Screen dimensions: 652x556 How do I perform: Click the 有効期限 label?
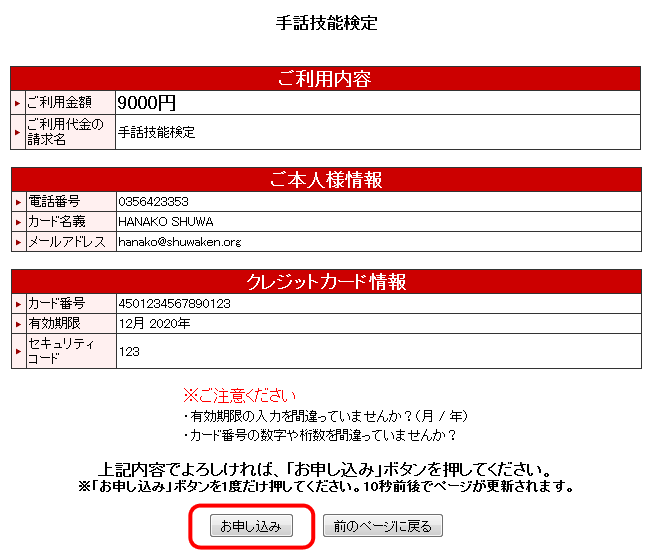click(x=54, y=324)
